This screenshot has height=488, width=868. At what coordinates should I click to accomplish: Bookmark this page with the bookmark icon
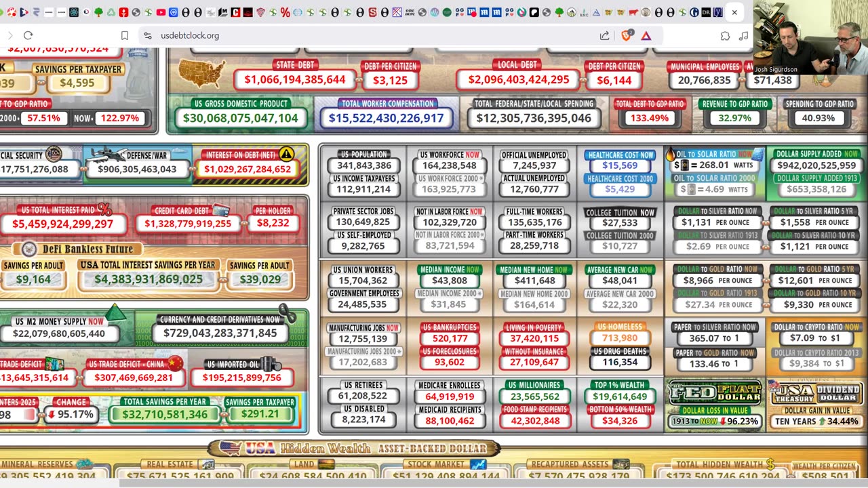[125, 35]
